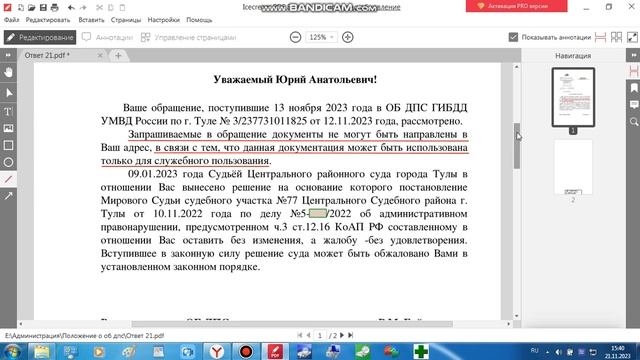Image resolution: width=640 pixels, height=360 pixels.
Task: Open the Страницы menu
Action: coord(126,20)
